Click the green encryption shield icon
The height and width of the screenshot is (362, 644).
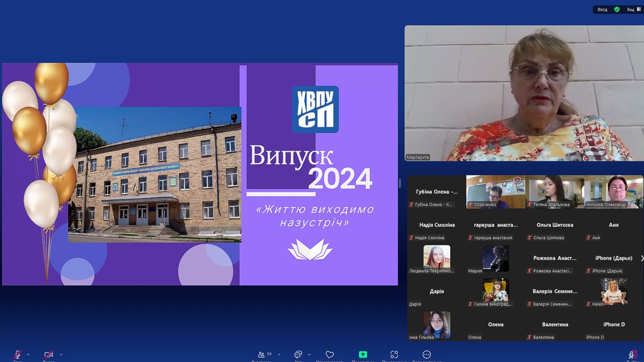click(x=617, y=10)
